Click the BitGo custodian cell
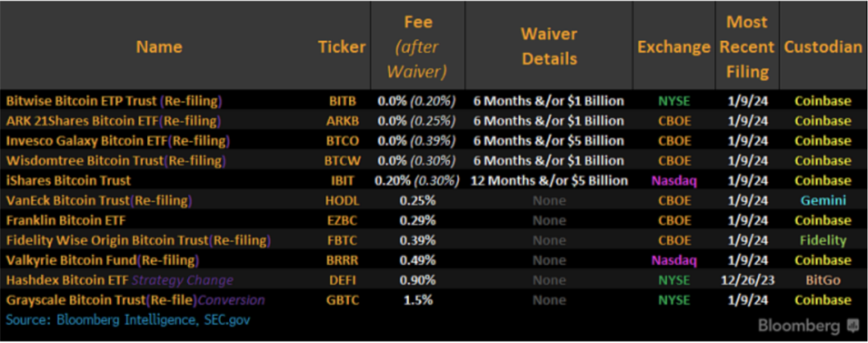The width and height of the screenshot is (868, 343). 822,280
